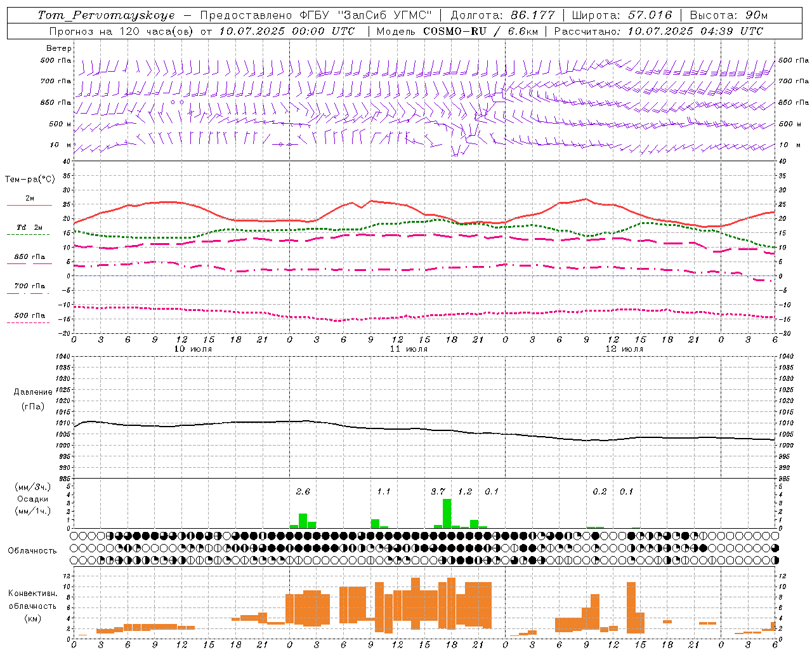The image size is (812, 650).
Task: Click the 11 июля date label
Action: click(409, 349)
